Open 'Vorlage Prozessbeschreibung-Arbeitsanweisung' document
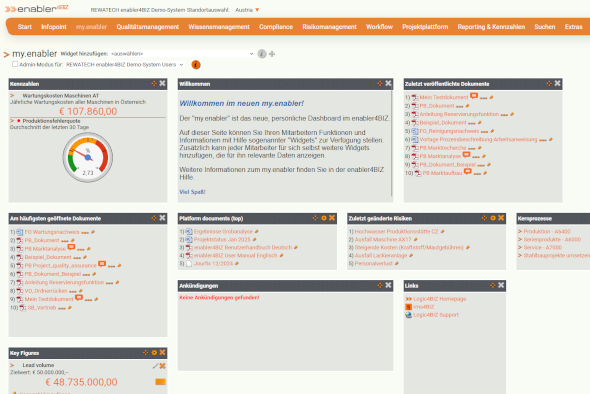 478,139
